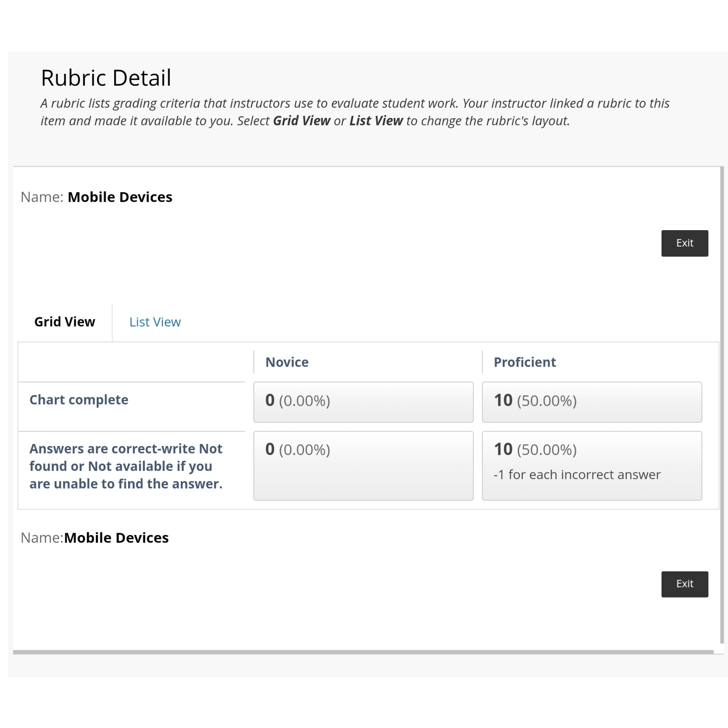The image size is (728, 728).
Task: Open the List View tab
Action: tap(155, 322)
